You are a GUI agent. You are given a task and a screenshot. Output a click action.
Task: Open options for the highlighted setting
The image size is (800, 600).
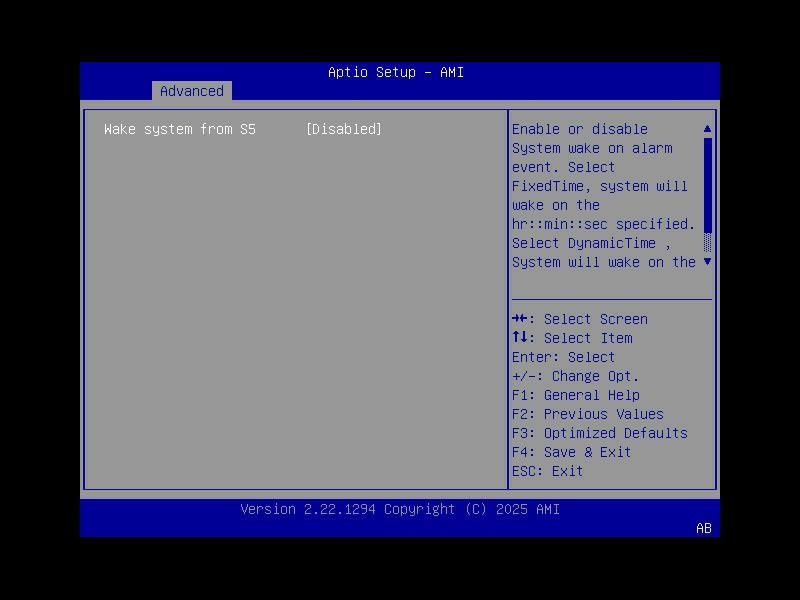(x=345, y=129)
